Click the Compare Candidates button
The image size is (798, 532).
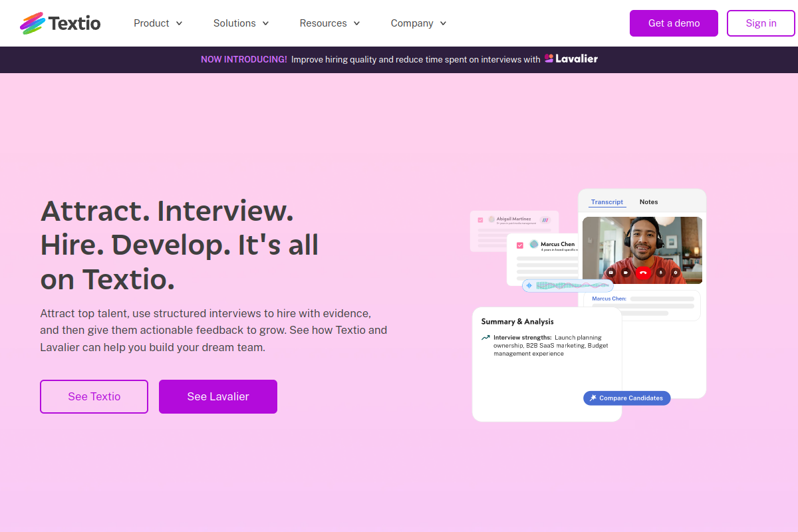[x=627, y=398]
